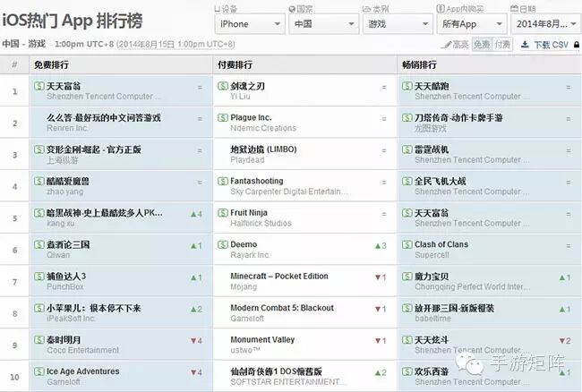Click the purchase icon beside free-rank 天天富翁
The image size is (582, 392).
tap(39, 86)
